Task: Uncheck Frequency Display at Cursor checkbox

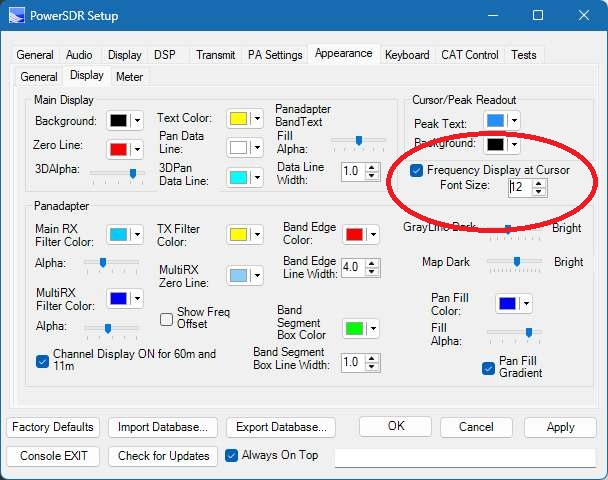Action: click(x=416, y=170)
